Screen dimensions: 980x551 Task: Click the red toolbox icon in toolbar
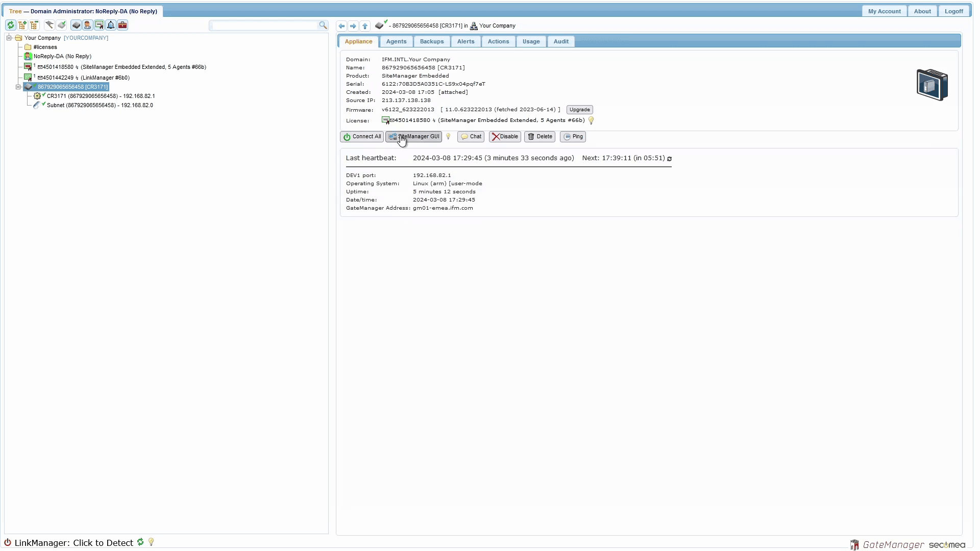pos(122,25)
